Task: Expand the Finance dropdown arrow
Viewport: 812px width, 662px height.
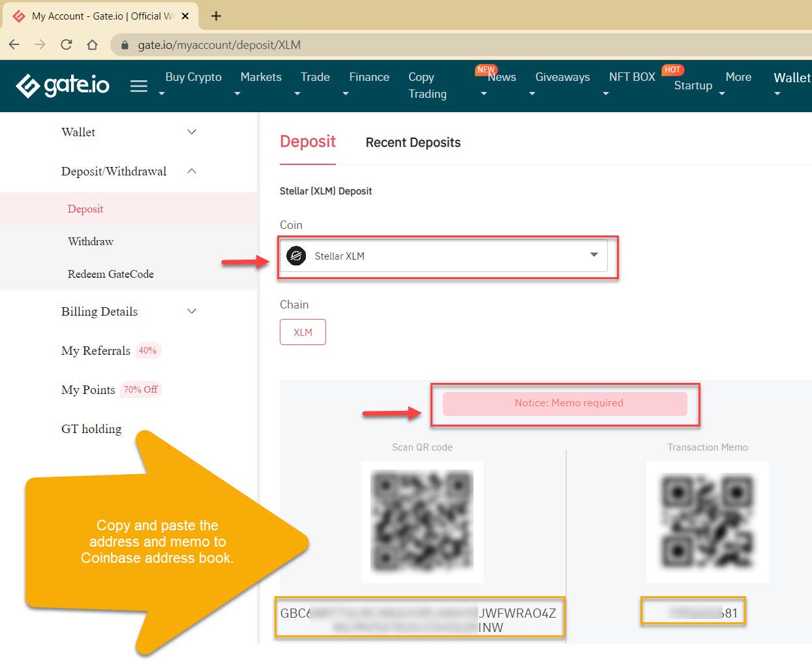Action: (346, 94)
